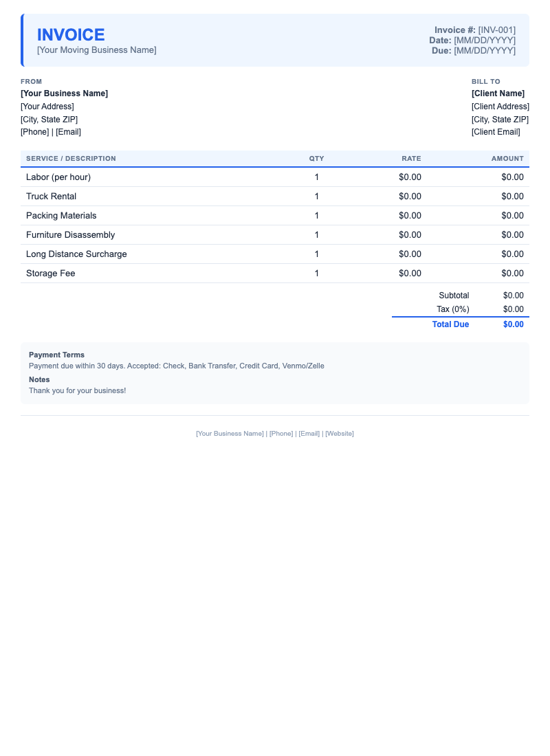Click the AMOUNT column header

tap(507, 159)
